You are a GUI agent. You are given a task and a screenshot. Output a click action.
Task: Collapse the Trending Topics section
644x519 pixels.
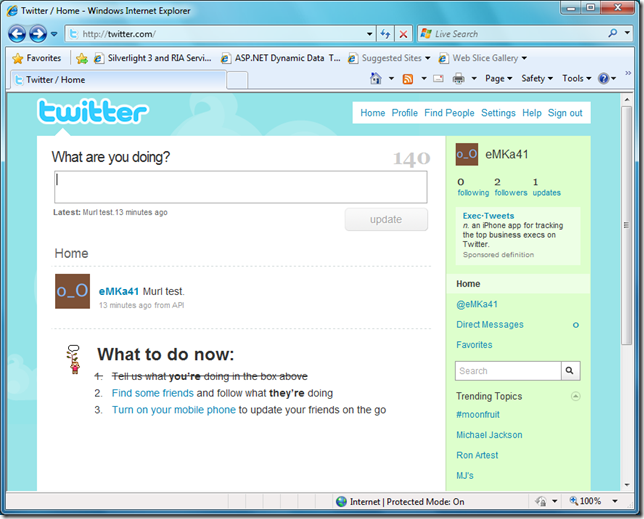pyautogui.click(x=575, y=396)
